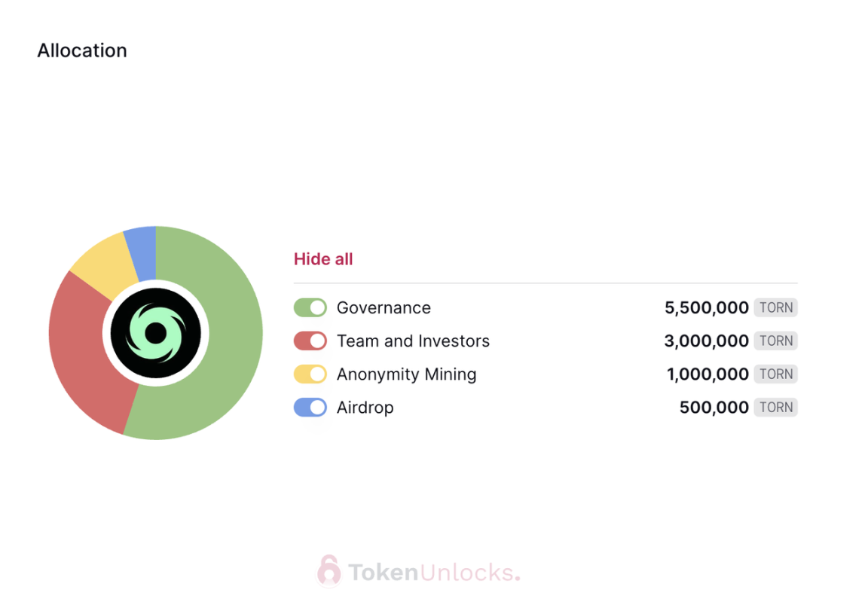This screenshot has width=868, height=602.
Task: Click the TORN badge next to 5,500,000
Action: pyautogui.click(x=775, y=307)
